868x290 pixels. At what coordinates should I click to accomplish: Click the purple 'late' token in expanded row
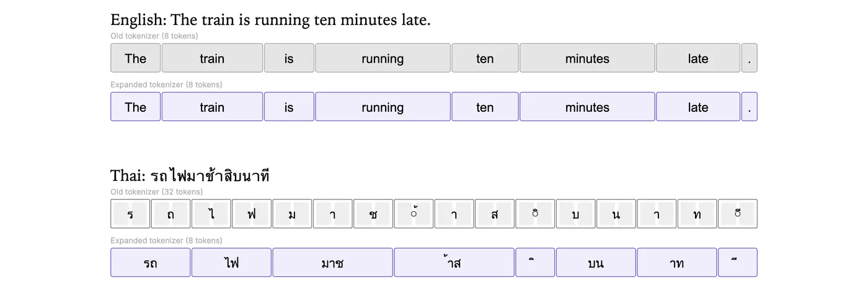click(698, 107)
